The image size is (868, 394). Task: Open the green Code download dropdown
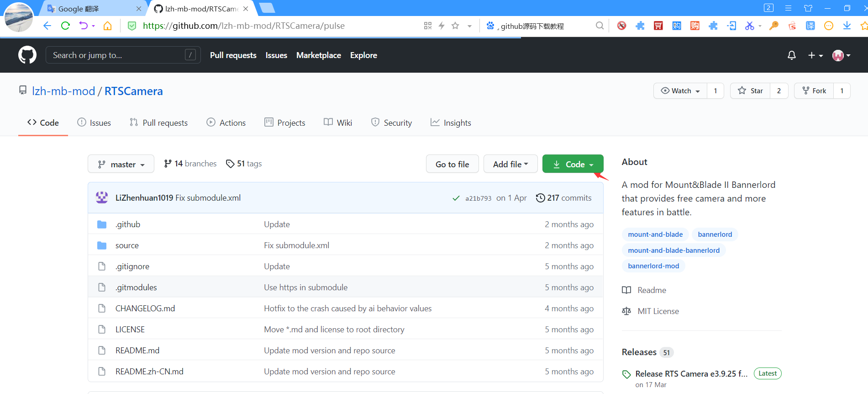click(573, 164)
